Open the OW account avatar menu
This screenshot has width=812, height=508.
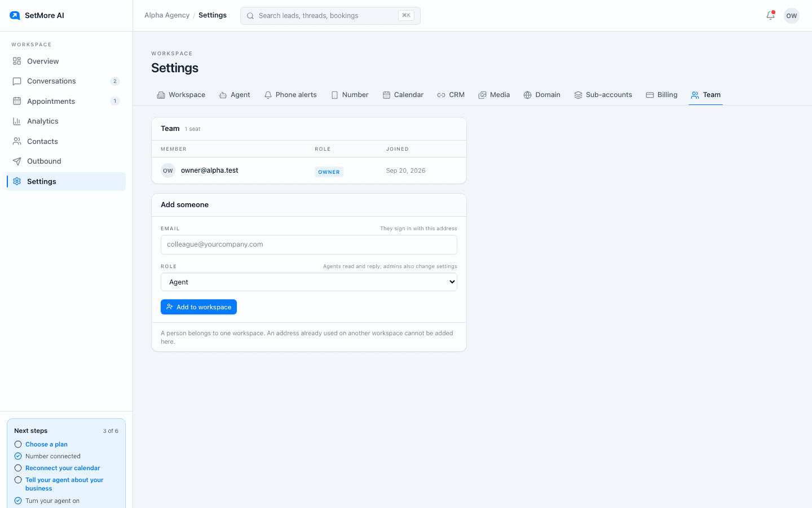[792, 16]
